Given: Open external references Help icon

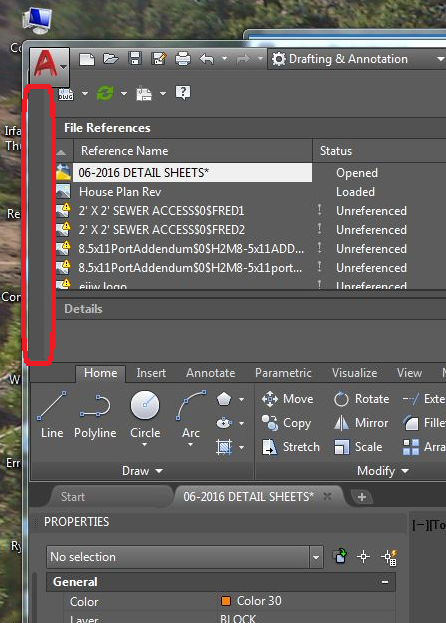Looking at the screenshot, I should 183,93.
